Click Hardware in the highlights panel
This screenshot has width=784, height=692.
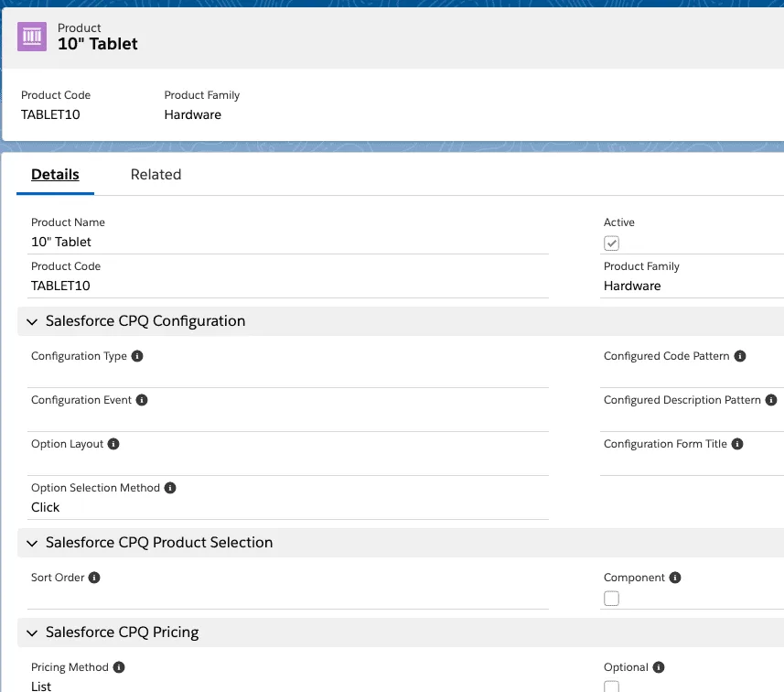pos(192,114)
